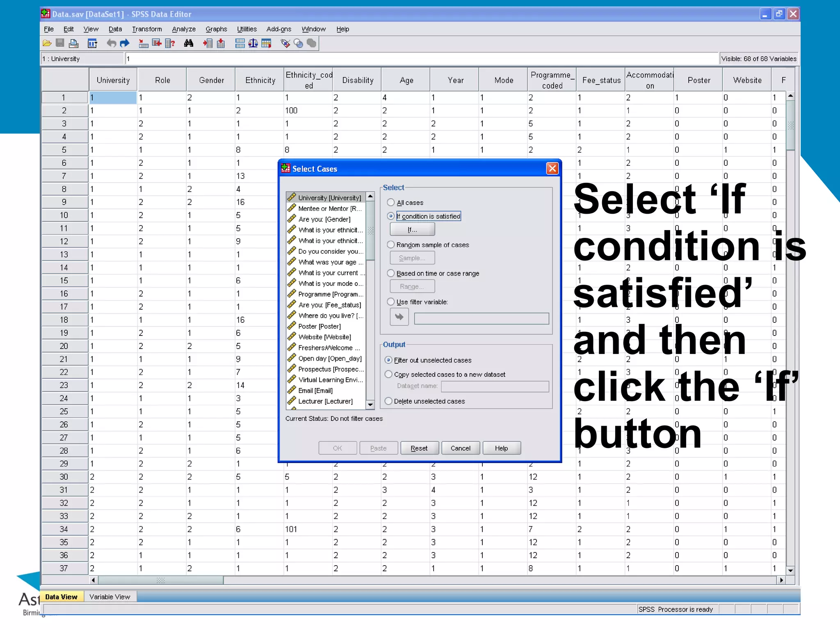Select 'Email [Email]' variable in list
Viewport: 840px width, 630px height.
315,390
